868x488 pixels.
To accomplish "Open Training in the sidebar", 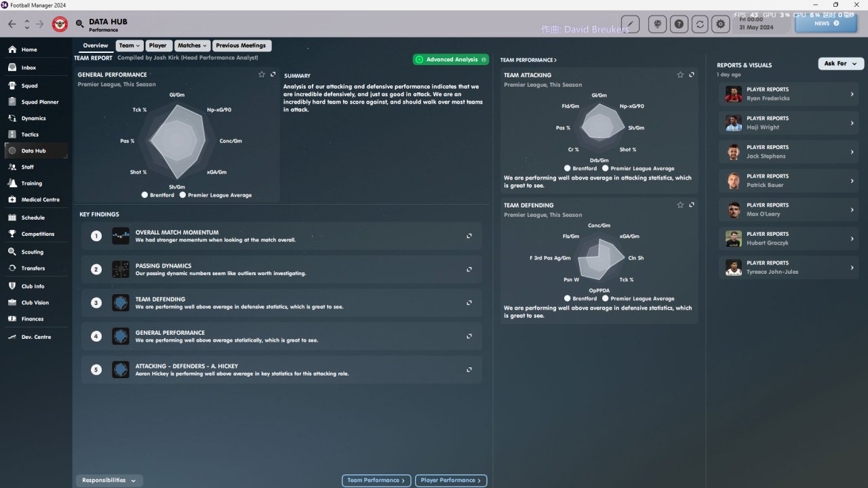I will pyautogui.click(x=37, y=184).
